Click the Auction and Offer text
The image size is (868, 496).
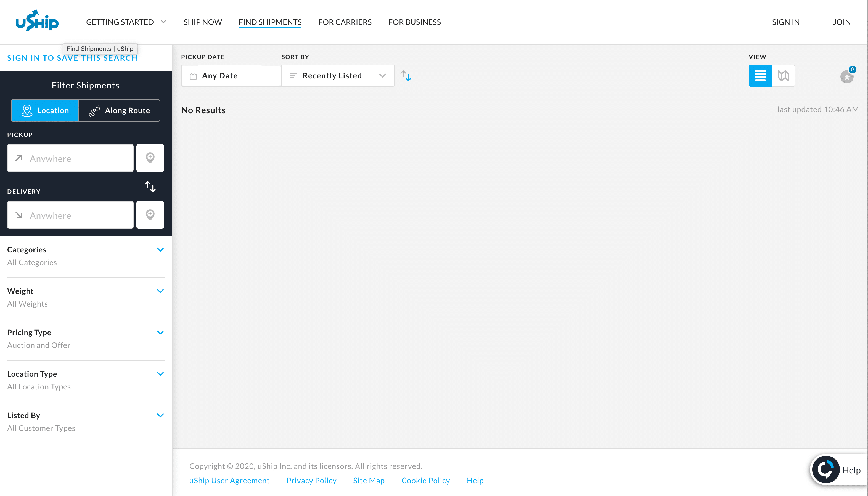39,345
